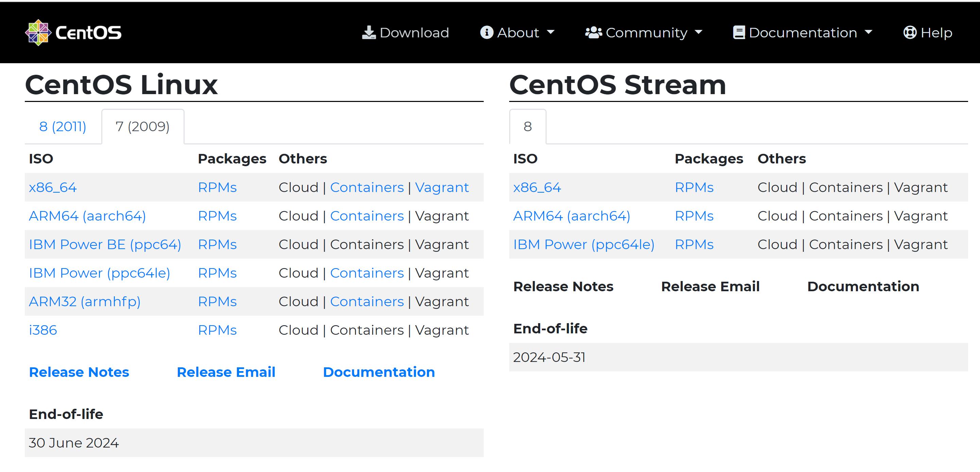
Task: Open RPMs for CentOS Linux ppc64le
Action: tap(217, 273)
